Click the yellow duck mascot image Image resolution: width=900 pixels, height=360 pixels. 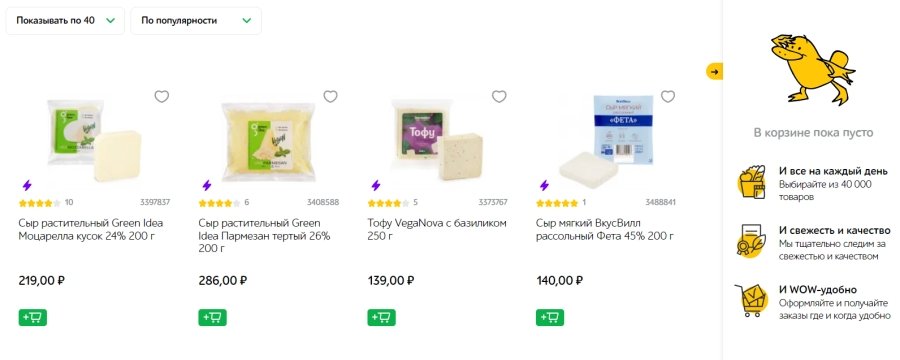pos(812,69)
